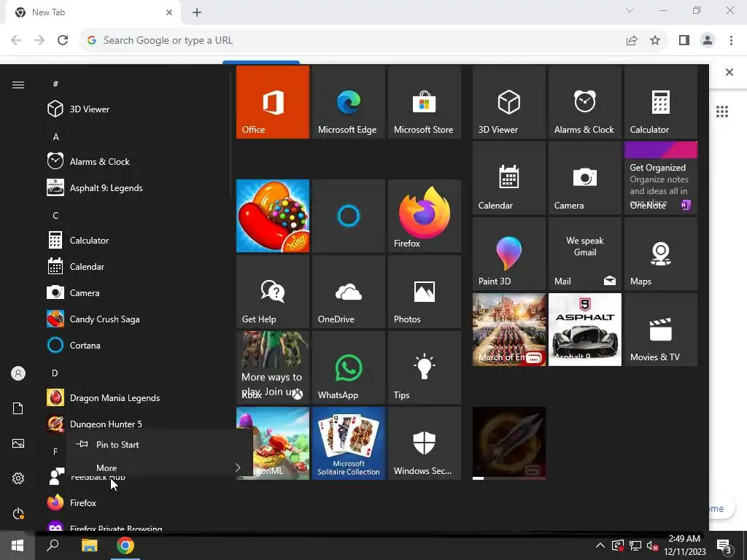
Task: Open the Microsoft Solitaire Collection tile
Action: tap(348, 443)
